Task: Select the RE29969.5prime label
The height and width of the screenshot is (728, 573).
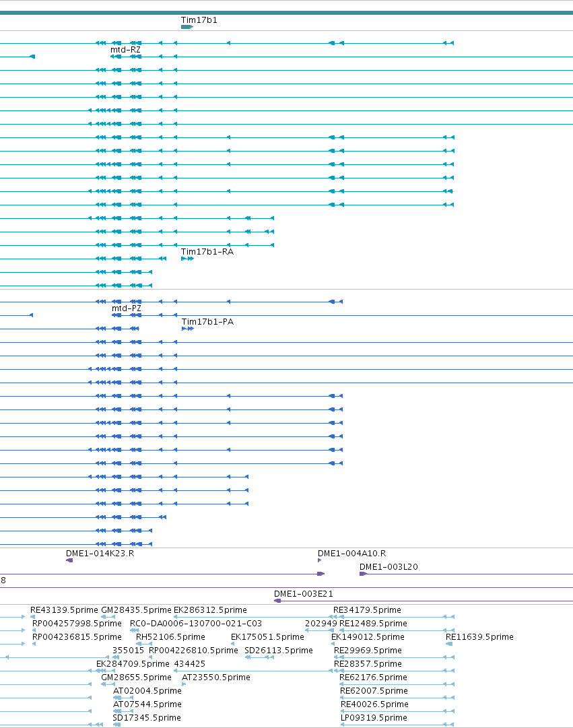Action: pos(368,651)
